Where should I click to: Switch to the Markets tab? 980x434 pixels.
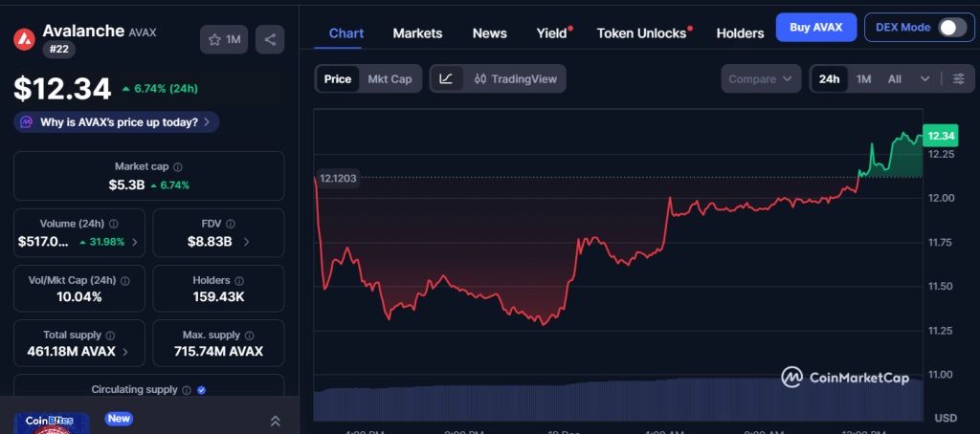coord(417,33)
